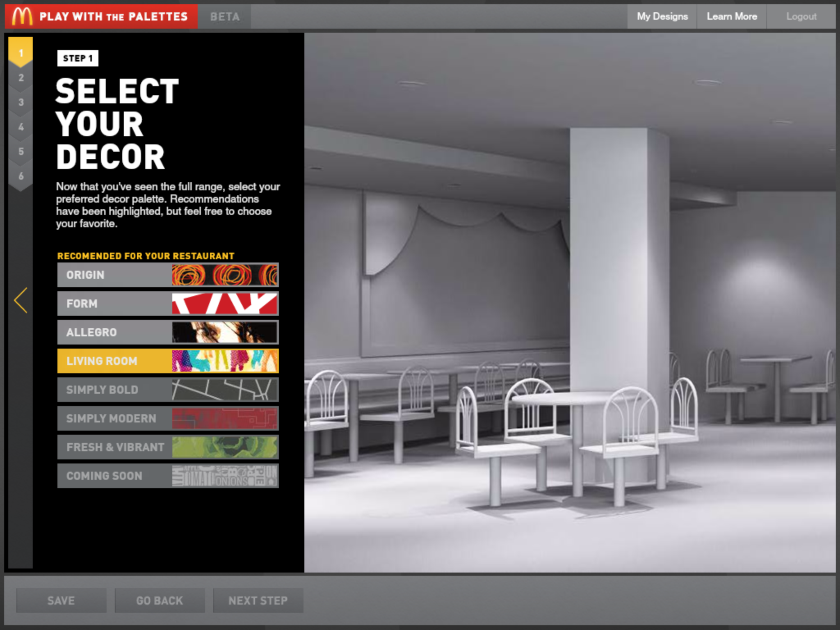Click the Logout link
The height and width of the screenshot is (630, 840).
(801, 16)
